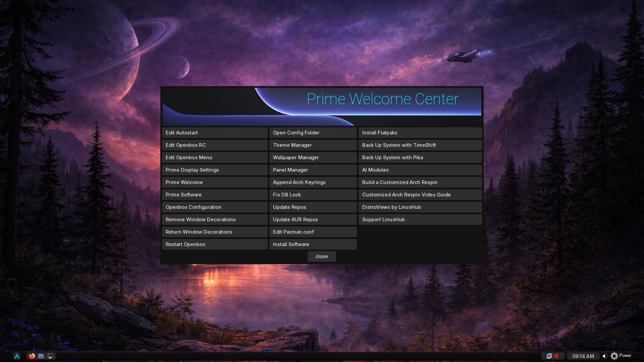Click the taskbar clock

(583, 356)
